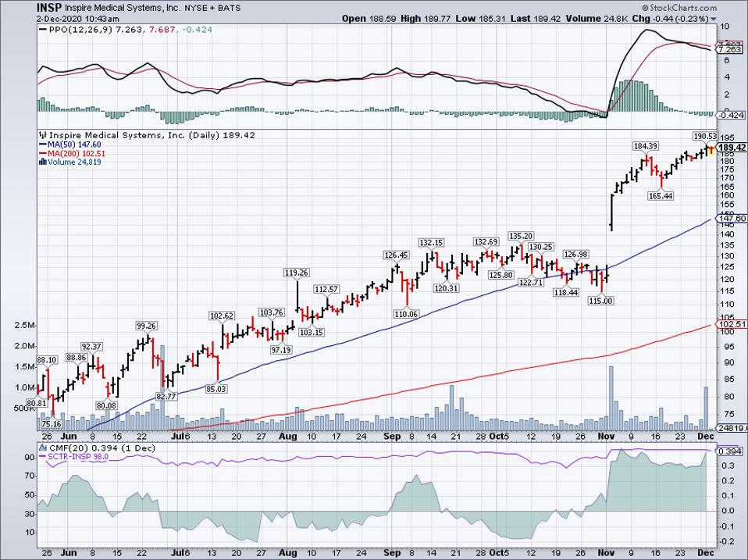748x560 pixels.
Task: Click the 112.57 price annotation
Action: (x=326, y=290)
